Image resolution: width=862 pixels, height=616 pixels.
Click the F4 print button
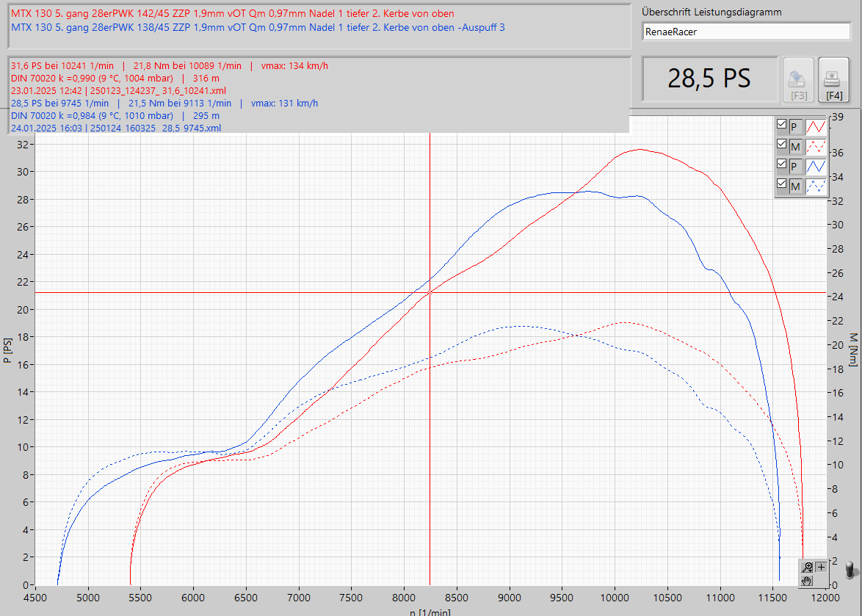[x=833, y=79]
